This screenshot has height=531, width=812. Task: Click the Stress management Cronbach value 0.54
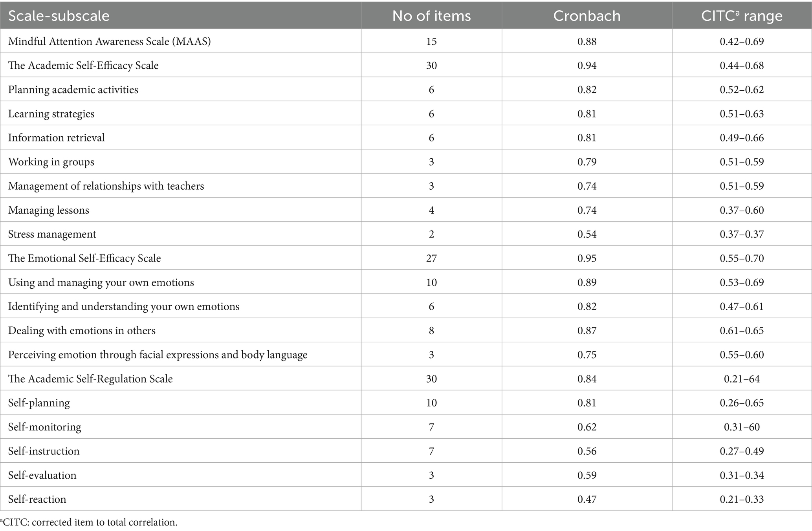point(587,234)
